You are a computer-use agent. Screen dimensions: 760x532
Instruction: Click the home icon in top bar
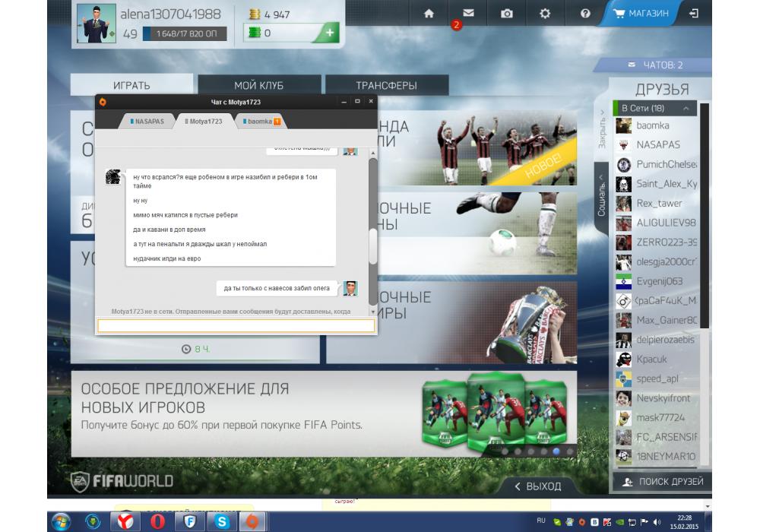[429, 14]
